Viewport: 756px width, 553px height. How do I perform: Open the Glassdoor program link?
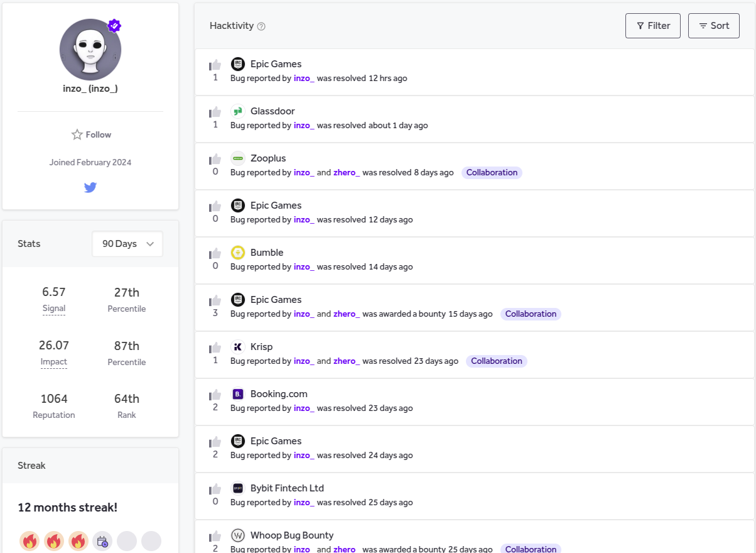273,111
